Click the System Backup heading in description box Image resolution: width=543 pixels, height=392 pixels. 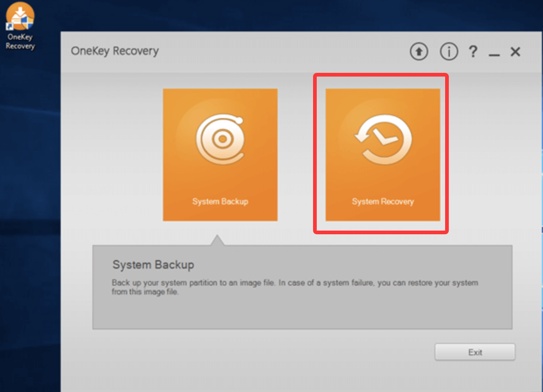pos(153,265)
